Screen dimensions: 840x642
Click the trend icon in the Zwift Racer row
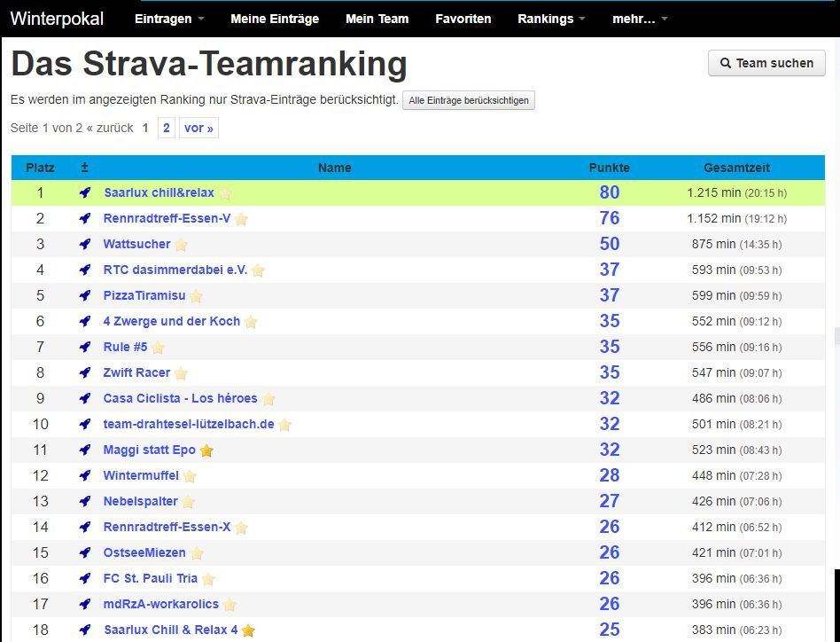tap(85, 373)
